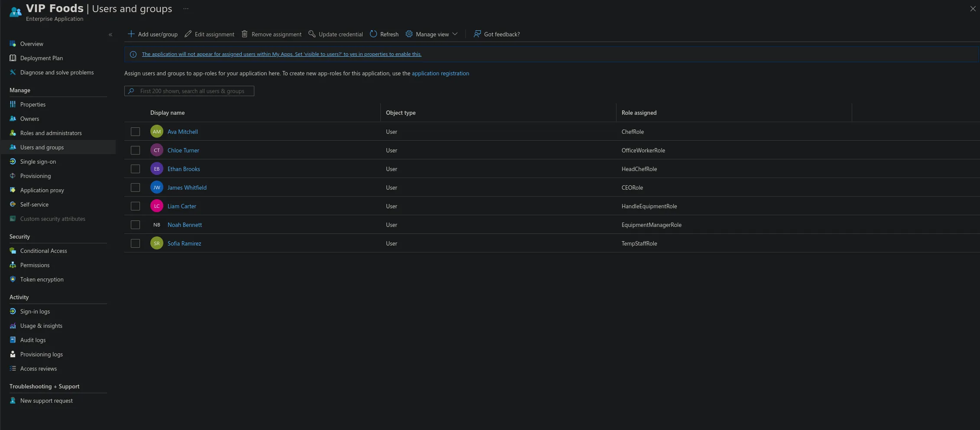Click the EquipmentManagerRole cell text
Viewport: 980px width, 430px height.
click(652, 225)
